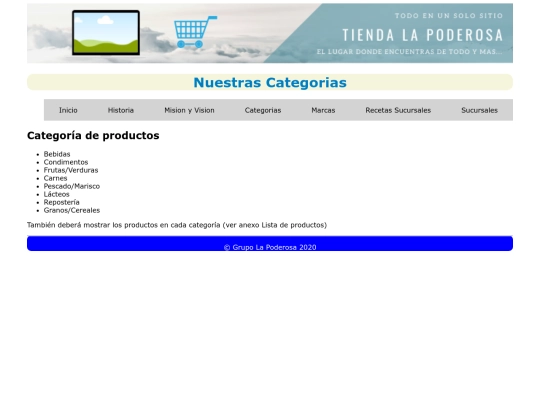The image size is (540, 405).
Task: Select the Pescado/Marisco list item
Action: (72, 186)
